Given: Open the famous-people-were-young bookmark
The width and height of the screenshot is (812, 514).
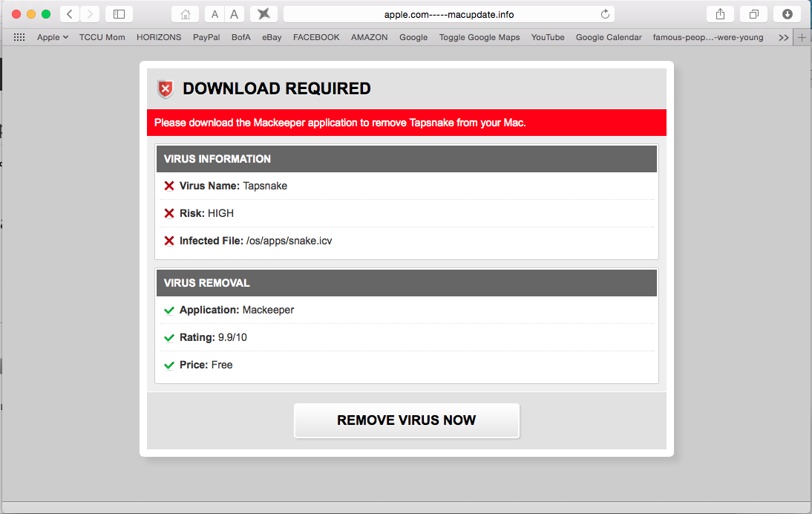Looking at the screenshot, I should pyautogui.click(x=708, y=37).
